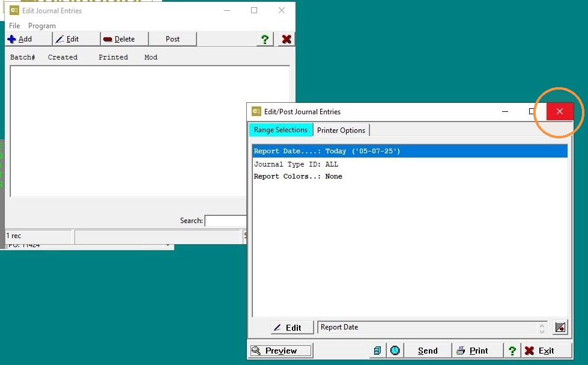This screenshot has height=365, width=588.
Task: Click Post button in Edit Journal Entries
Action: 172,39
